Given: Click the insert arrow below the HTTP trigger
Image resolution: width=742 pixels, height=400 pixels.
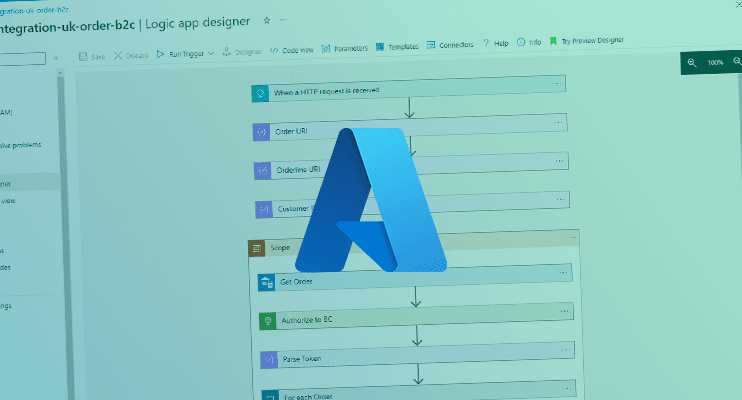Looking at the screenshot, I should pos(409,108).
